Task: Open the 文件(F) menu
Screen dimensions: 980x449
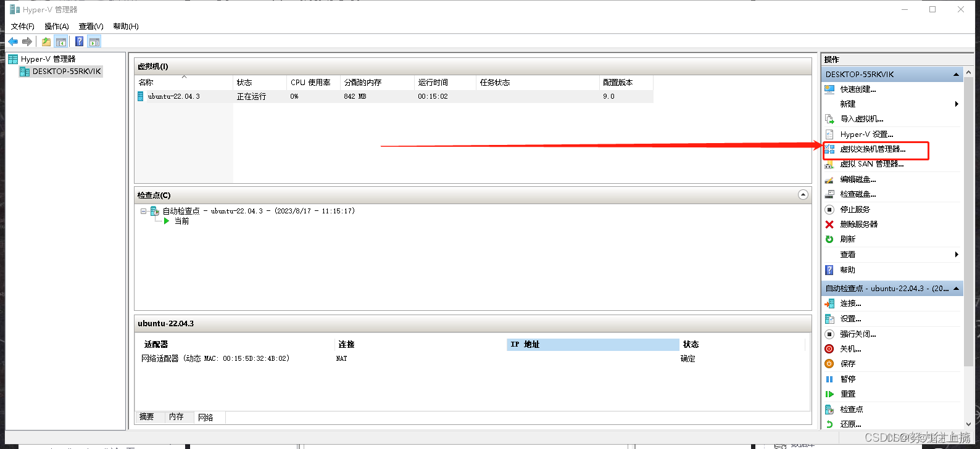Action: pos(23,27)
